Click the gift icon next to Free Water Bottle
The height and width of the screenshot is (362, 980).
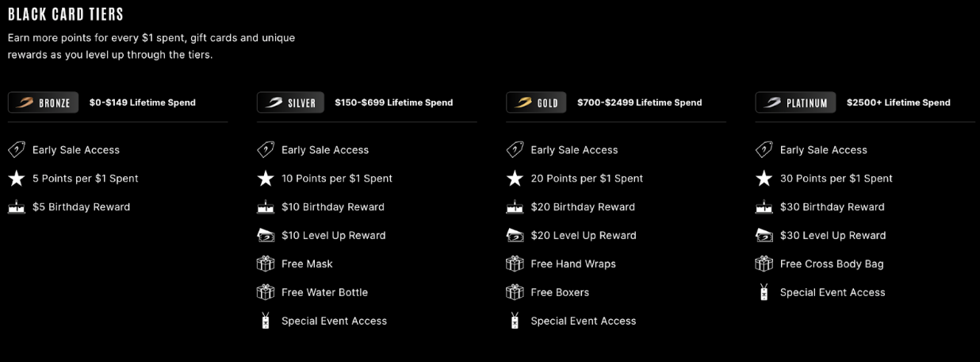point(266,292)
